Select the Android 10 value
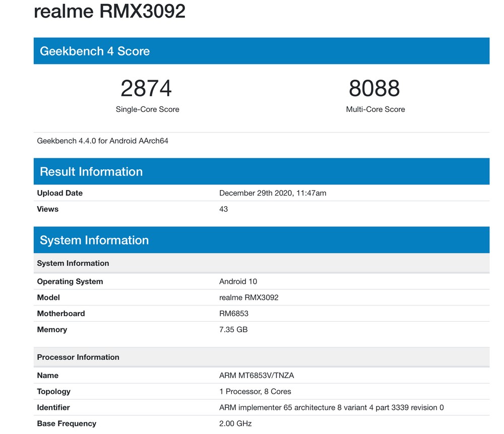 point(238,281)
